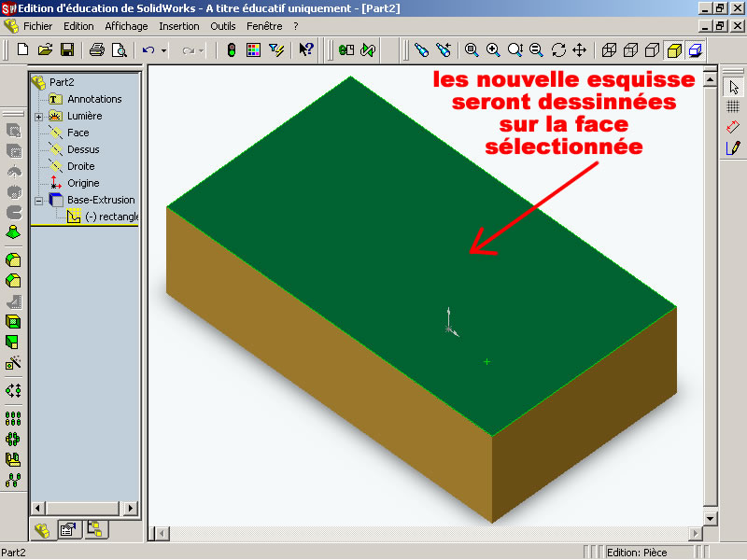Open the color palette editor icon
The height and width of the screenshot is (560, 747).
pyautogui.click(x=253, y=49)
